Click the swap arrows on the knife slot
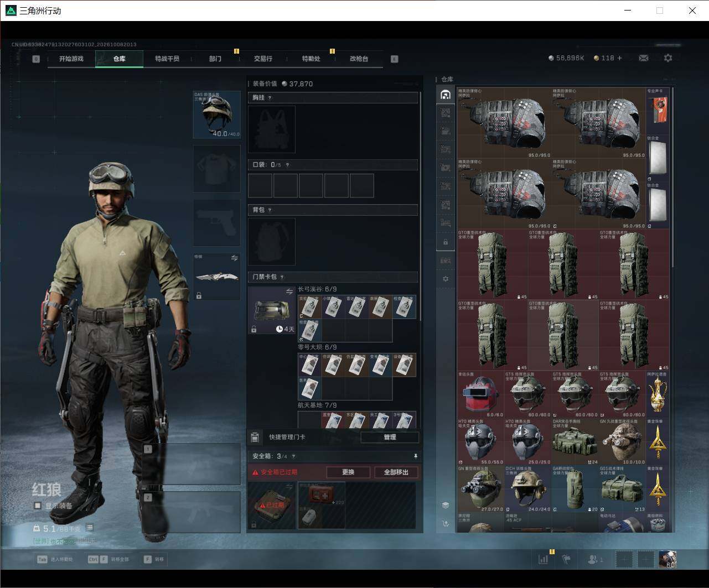709x588 pixels. pos(234,258)
